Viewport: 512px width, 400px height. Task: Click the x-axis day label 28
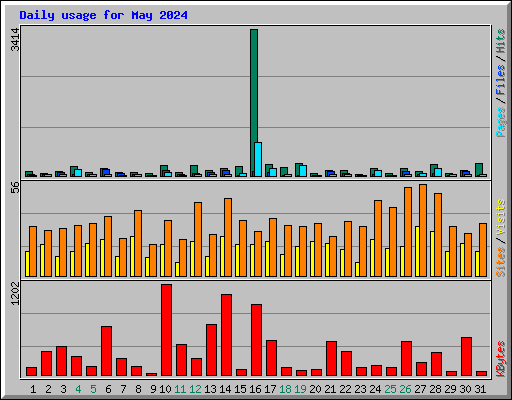point(435,389)
